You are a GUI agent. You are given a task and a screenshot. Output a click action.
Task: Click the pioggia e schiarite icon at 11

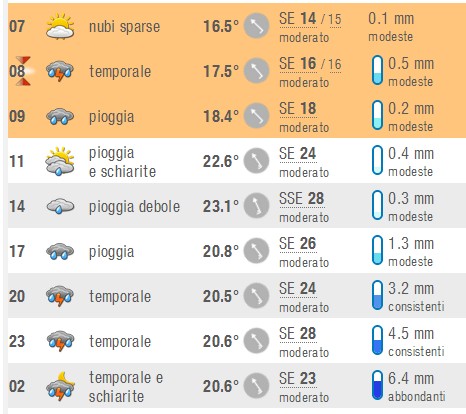[60, 161]
